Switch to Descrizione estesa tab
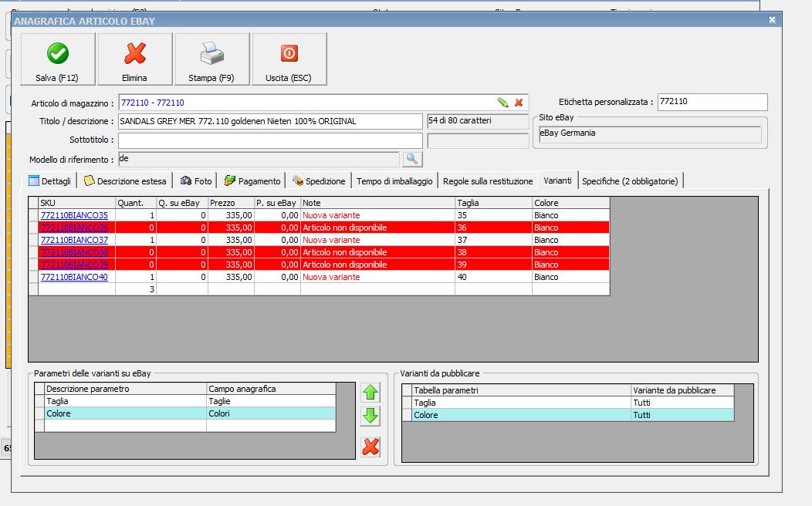The height and width of the screenshot is (506, 812). pos(125,181)
